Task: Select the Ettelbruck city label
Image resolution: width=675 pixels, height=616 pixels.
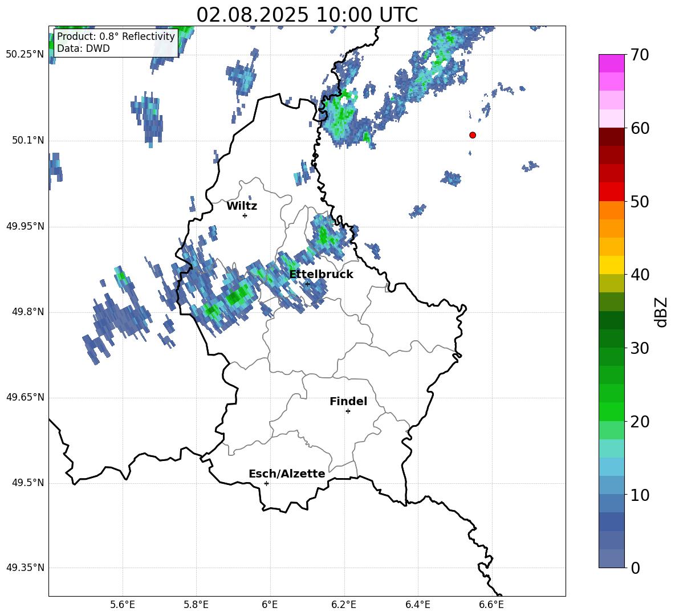Action: 321,275
